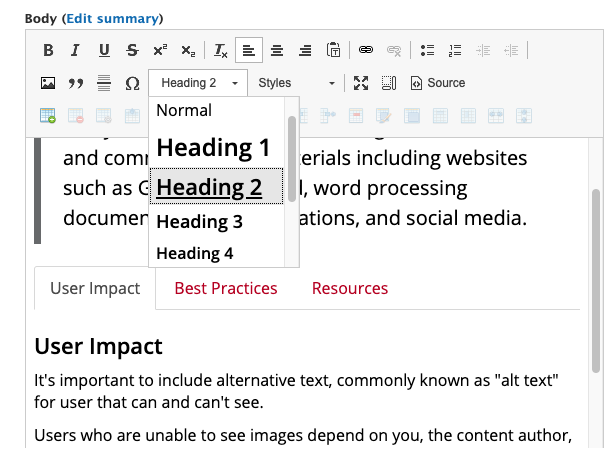Toggle underline formatting

point(104,50)
